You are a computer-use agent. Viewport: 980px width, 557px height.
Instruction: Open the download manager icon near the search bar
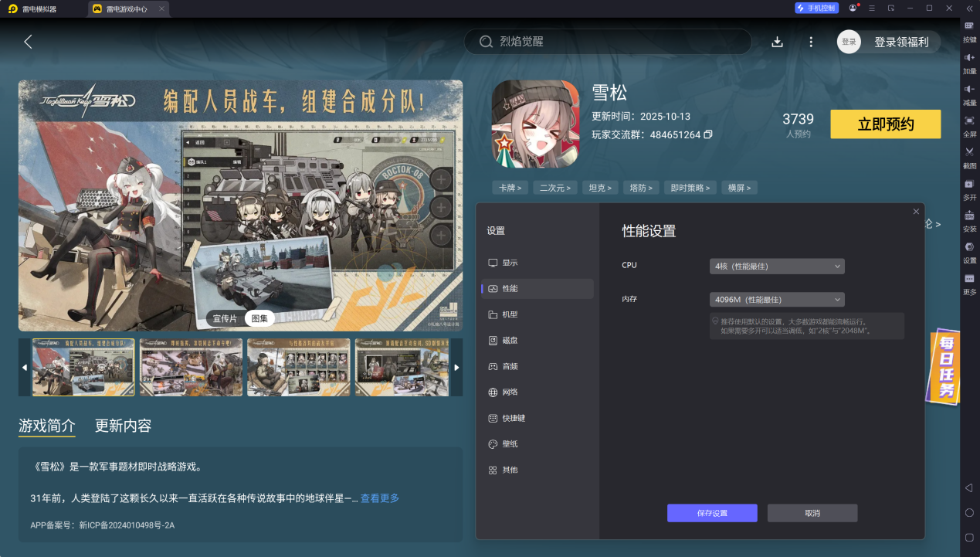[x=777, y=42]
